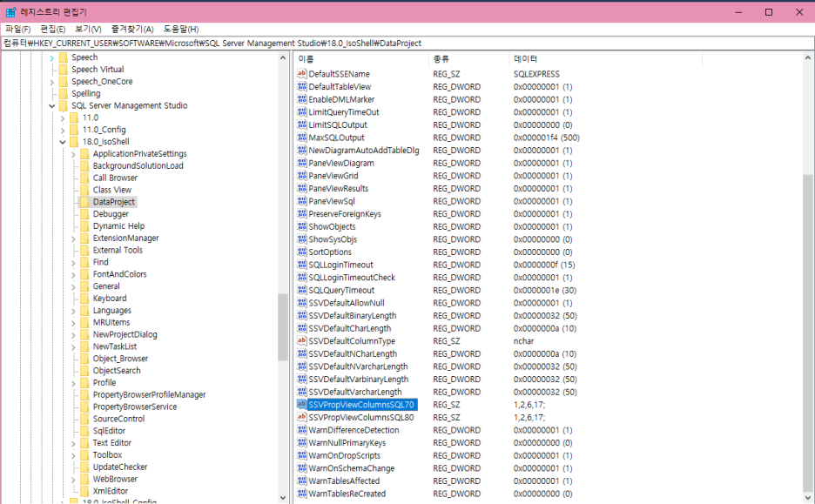Expand the 11.0 key

[x=63, y=118]
